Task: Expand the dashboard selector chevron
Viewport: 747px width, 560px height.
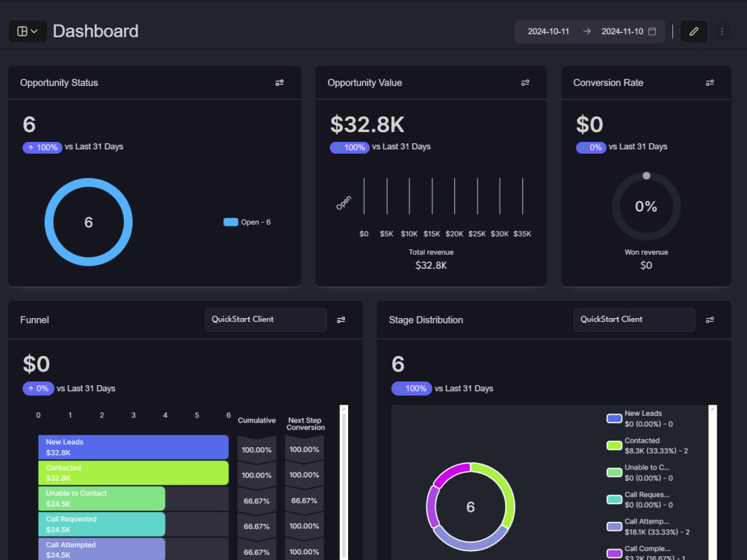Action: [34, 31]
